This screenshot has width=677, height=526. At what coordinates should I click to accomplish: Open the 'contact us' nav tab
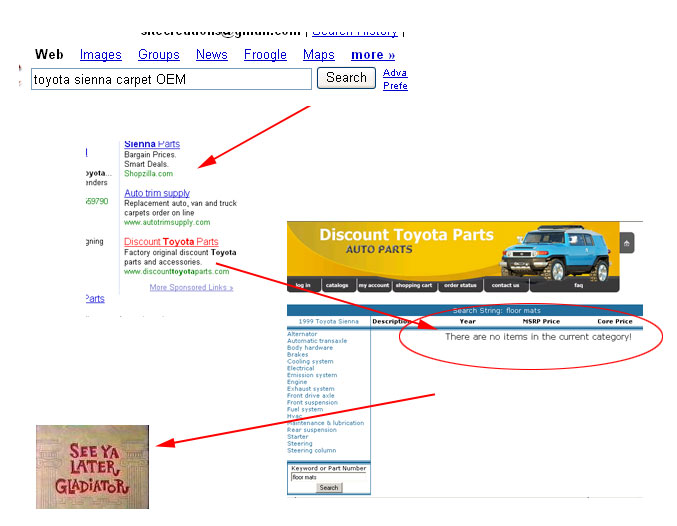tap(506, 285)
